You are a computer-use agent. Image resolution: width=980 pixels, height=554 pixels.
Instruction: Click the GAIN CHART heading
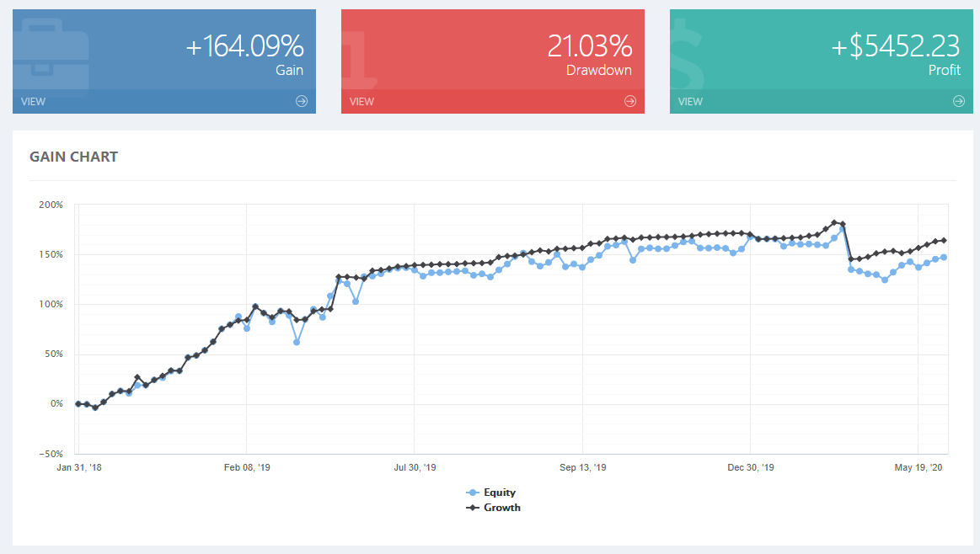[73, 157]
